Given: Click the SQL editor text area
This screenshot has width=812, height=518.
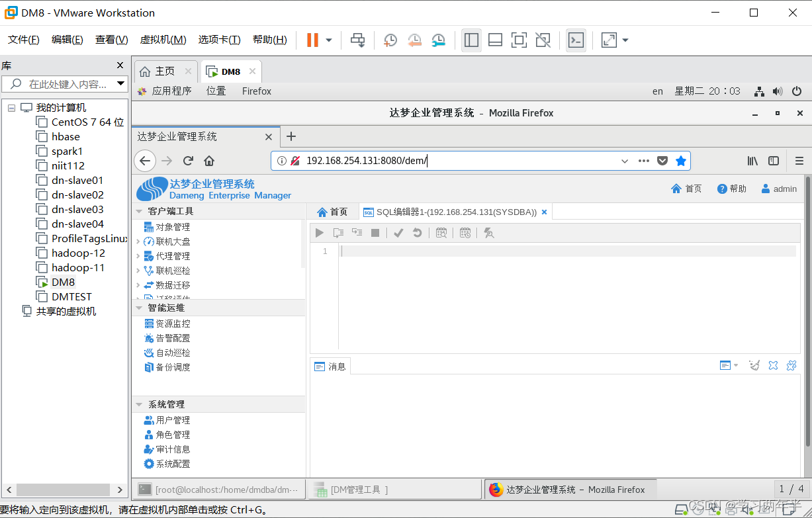Looking at the screenshot, I should pyautogui.click(x=568, y=296).
